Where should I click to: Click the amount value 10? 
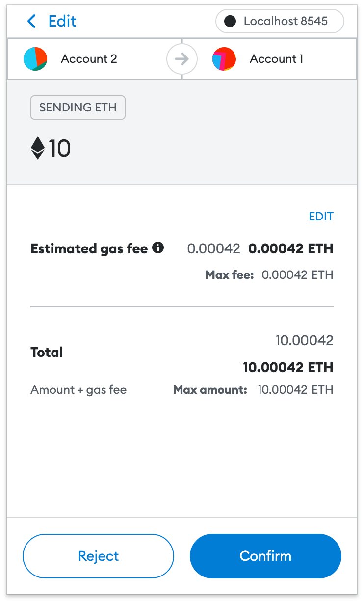coord(60,148)
